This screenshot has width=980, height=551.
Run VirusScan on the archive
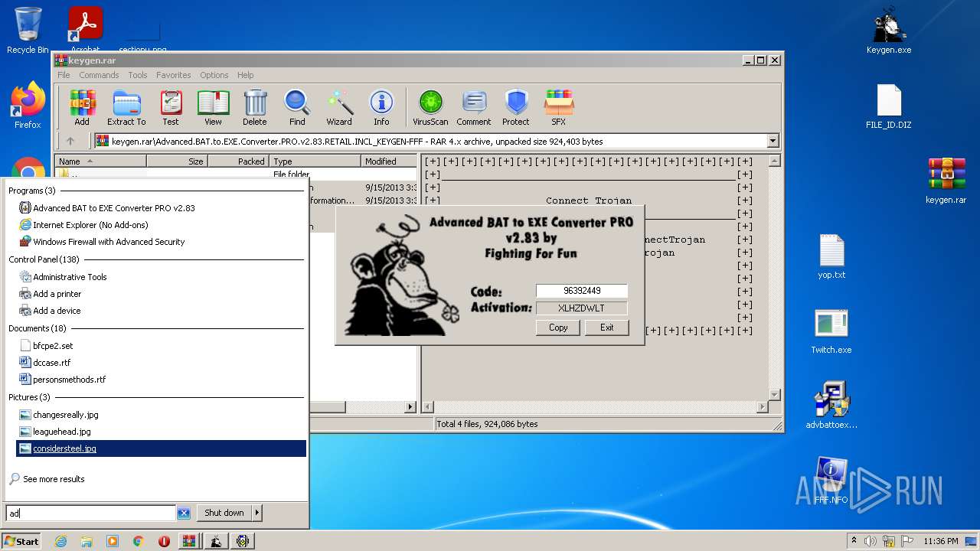(430, 108)
